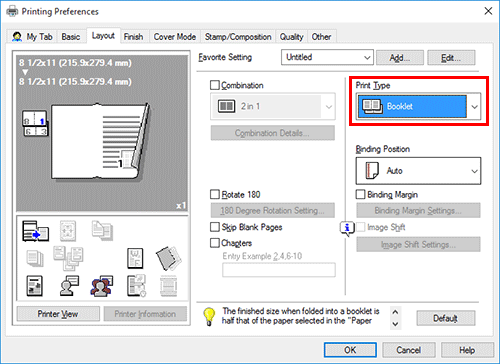Open the Stamp/Composition tab
The image size is (500, 364).
238,37
